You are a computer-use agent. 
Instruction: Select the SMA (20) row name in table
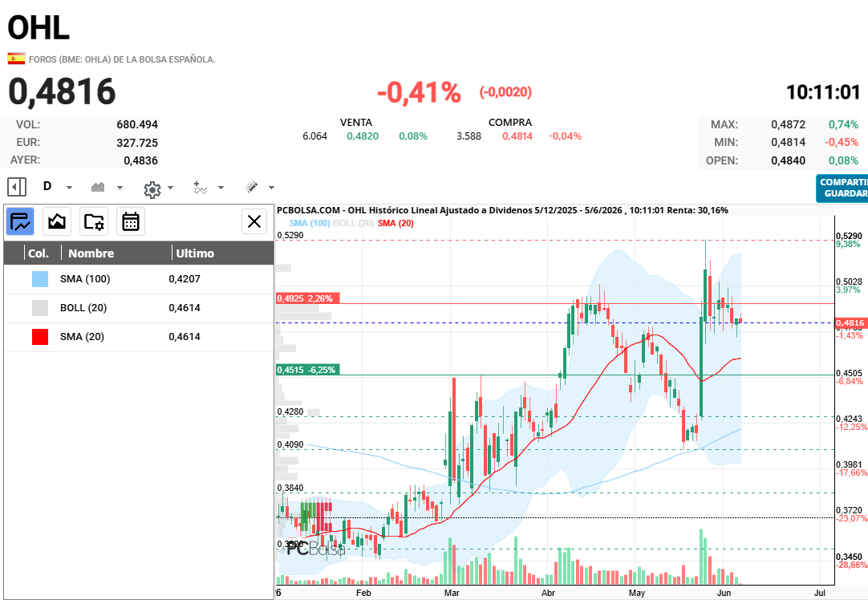tap(82, 337)
